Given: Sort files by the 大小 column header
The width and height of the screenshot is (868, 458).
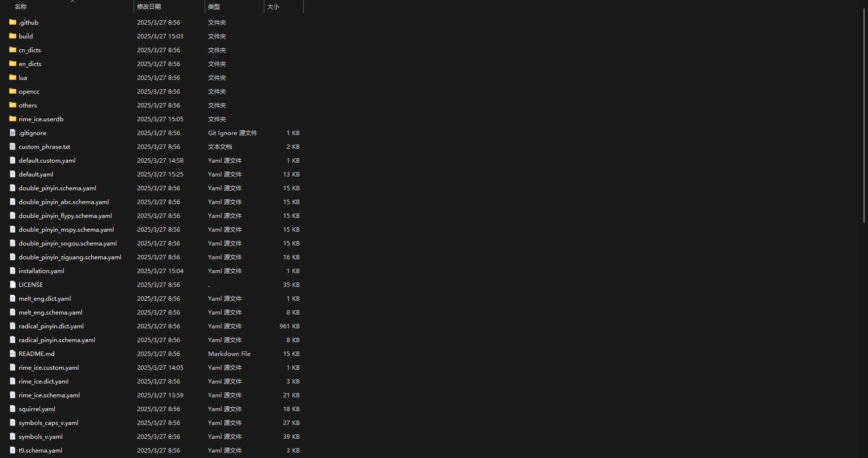Looking at the screenshot, I should coord(273,7).
